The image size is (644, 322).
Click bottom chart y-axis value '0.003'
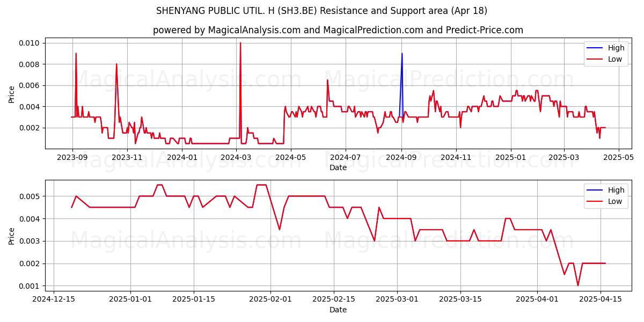pyautogui.click(x=31, y=241)
